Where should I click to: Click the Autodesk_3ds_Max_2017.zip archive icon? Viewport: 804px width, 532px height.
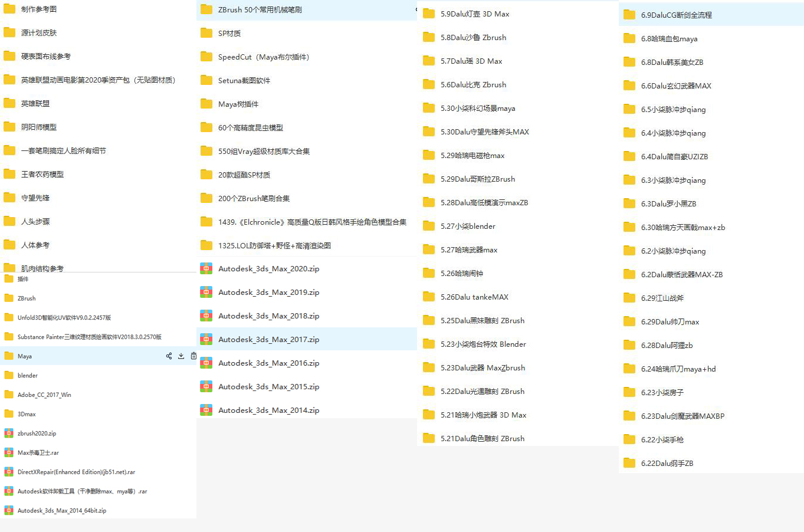point(206,340)
